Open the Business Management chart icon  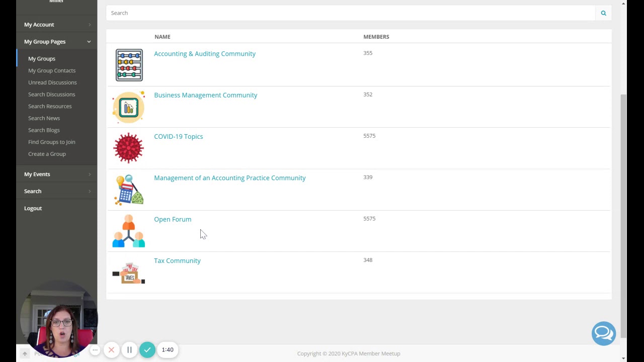click(129, 107)
